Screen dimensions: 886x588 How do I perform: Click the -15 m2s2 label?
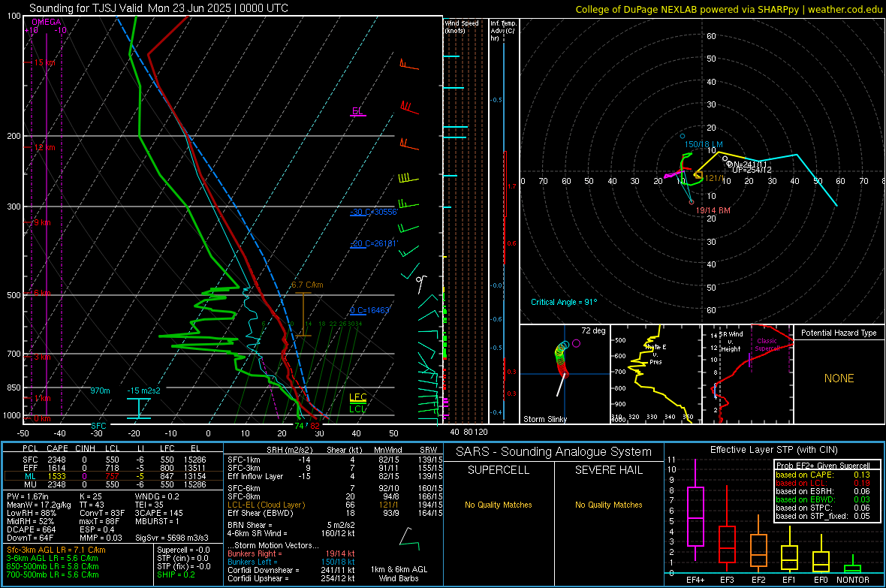click(x=143, y=390)
